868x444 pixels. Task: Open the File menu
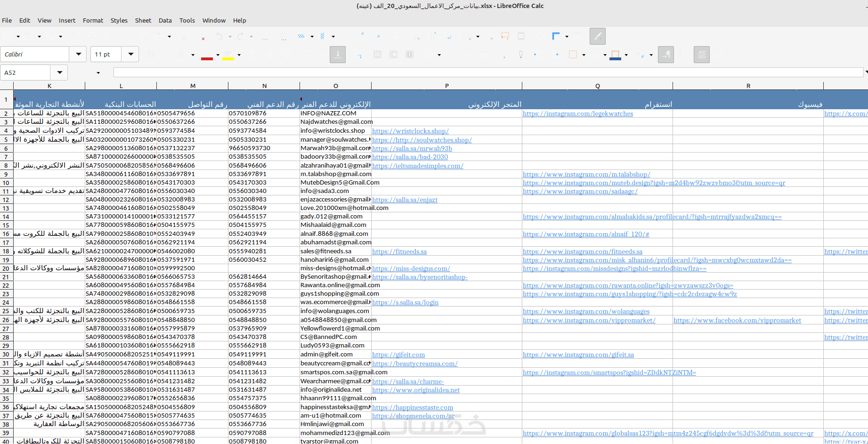[7, 20]
